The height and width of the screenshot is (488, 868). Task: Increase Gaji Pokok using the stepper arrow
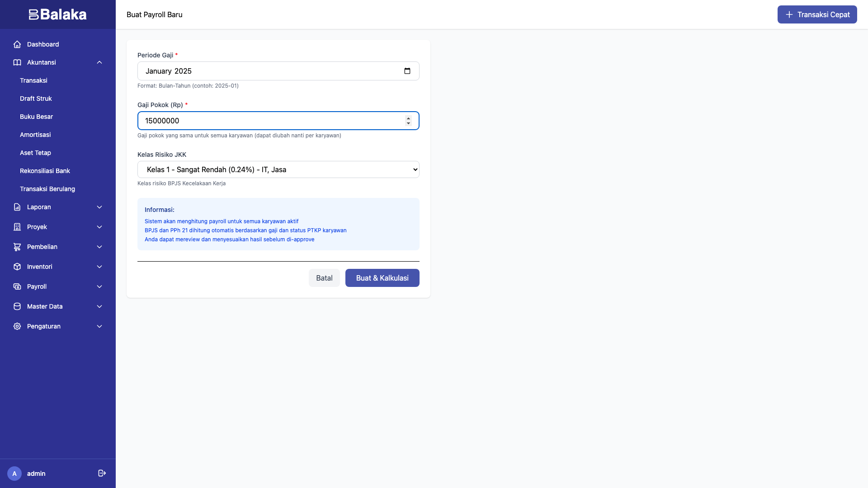pos(408,118)
